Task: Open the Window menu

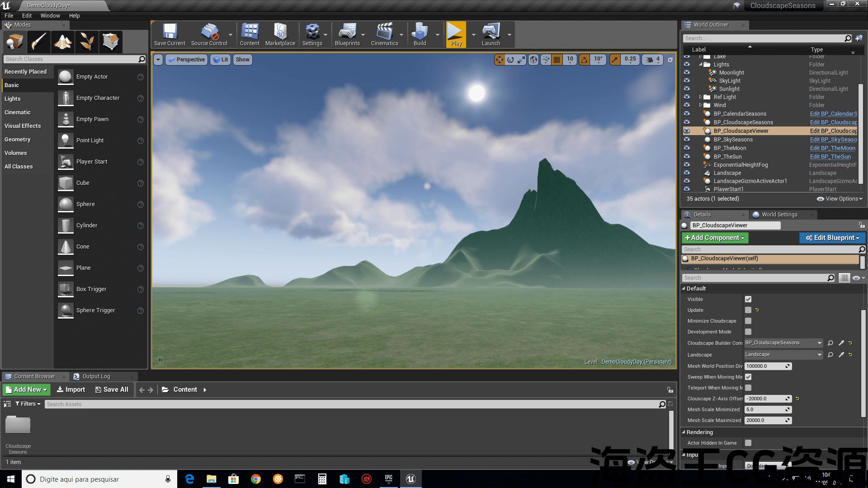Action: [x=50, y=15]
